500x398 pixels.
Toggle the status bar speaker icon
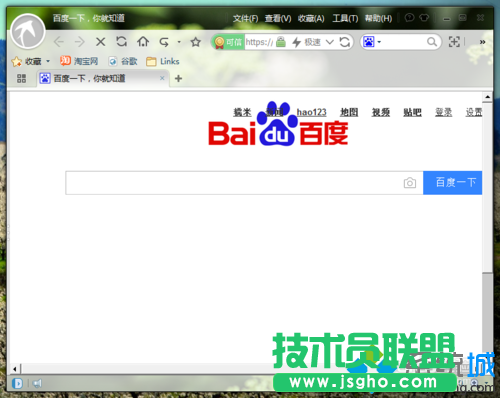(x=37, y=383)
